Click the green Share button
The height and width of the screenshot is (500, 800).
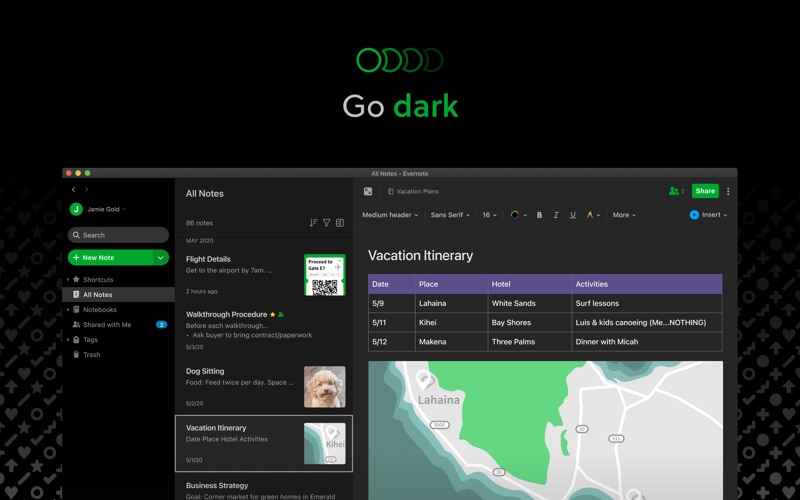click(x=705, y=191)
